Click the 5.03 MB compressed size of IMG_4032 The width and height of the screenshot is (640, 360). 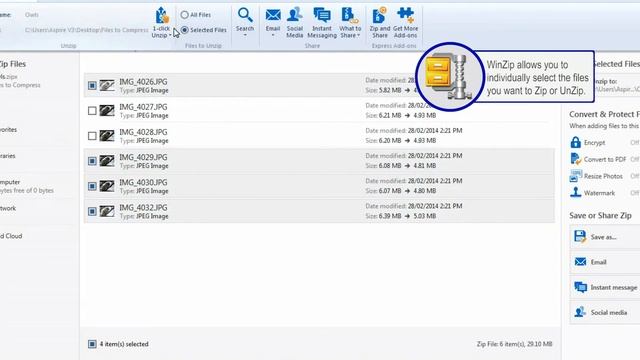pos(424,216)
